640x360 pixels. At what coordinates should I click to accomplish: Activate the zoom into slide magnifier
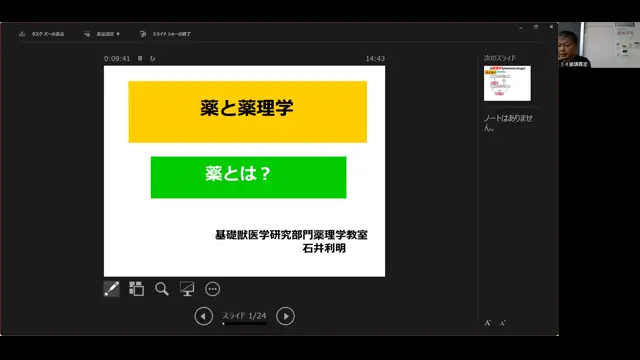(162, 289)
